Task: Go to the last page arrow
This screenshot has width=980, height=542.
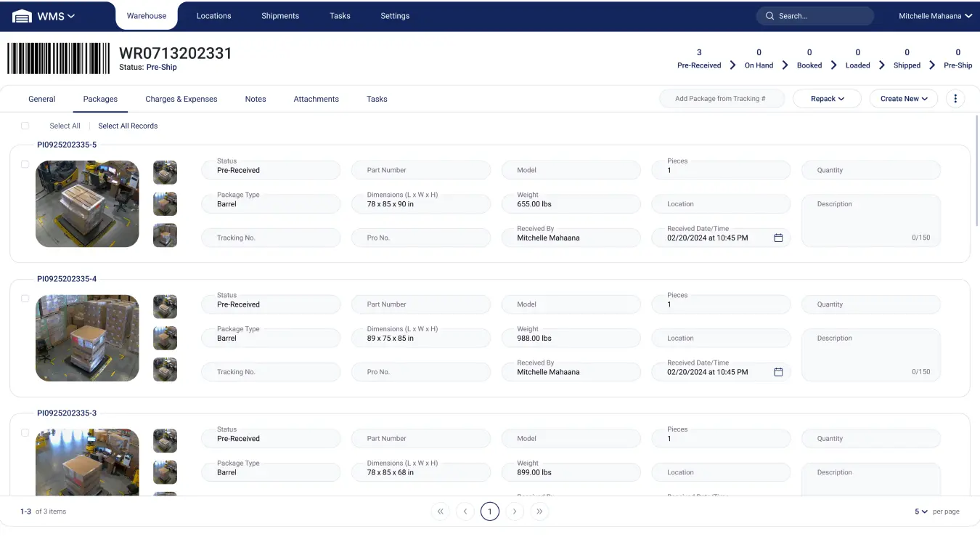Action: click(x=539, y=511)
